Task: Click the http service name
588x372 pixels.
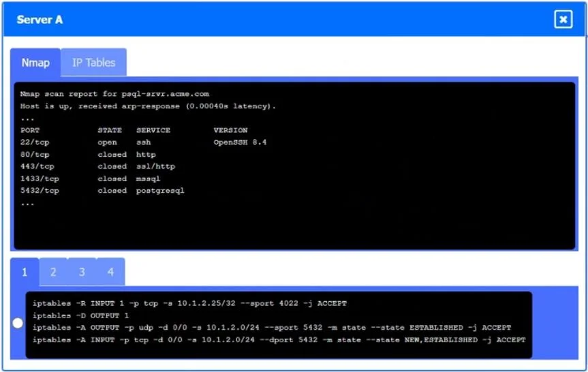Action: click(146, 155)
